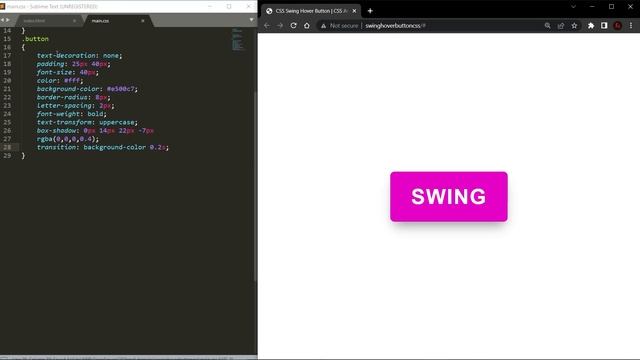The height and width of the screenshot is (360, 640).
Task: Select the CSS Swing Hover Button tab
Action: 311,11
